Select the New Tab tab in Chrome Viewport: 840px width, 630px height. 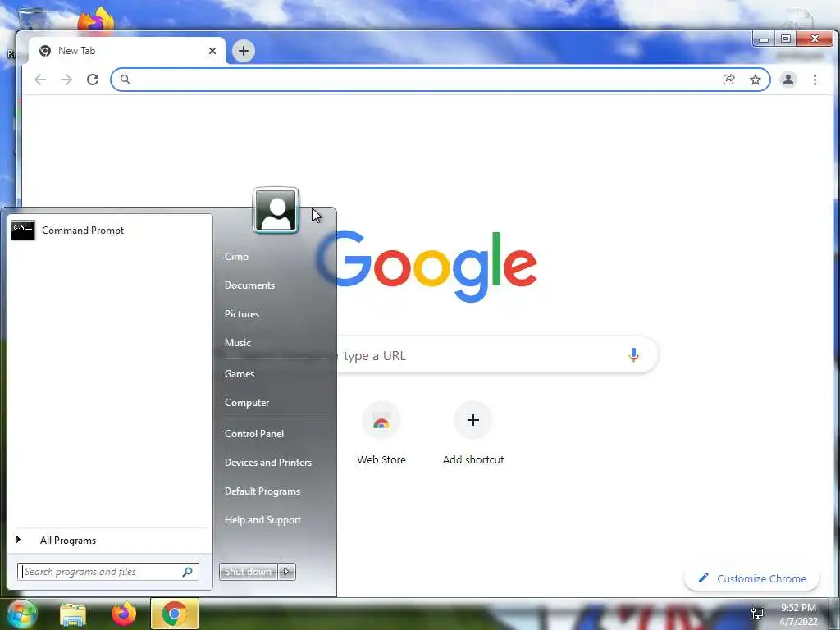pyautogui.click(x=126, y=51)
